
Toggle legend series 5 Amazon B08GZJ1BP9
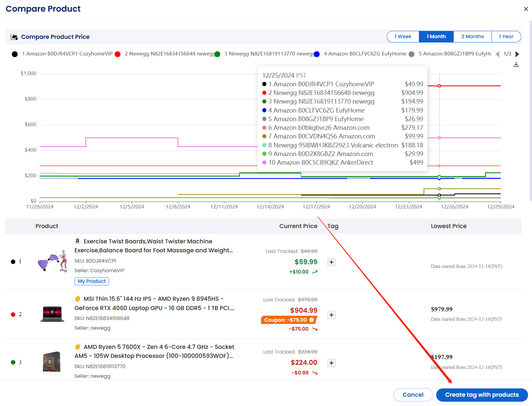[x=450, y=54]
